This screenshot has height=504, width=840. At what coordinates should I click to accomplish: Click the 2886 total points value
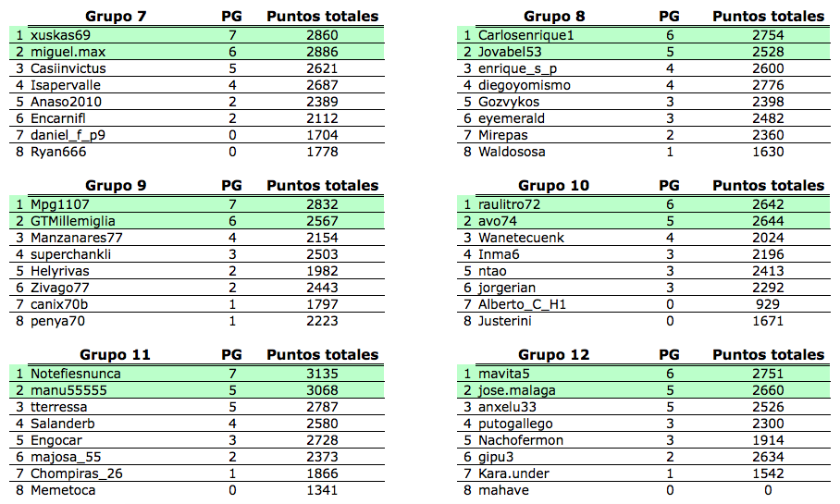[x=322, y=52]
